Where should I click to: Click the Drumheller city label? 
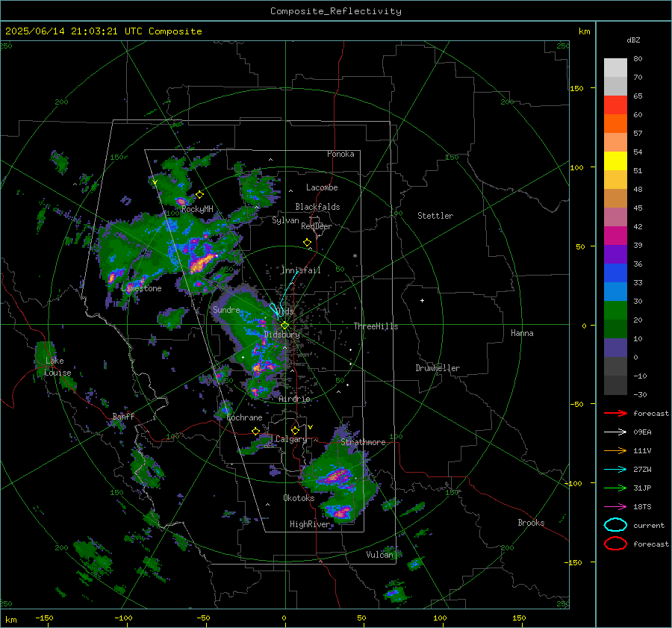(x=438, y=368)
